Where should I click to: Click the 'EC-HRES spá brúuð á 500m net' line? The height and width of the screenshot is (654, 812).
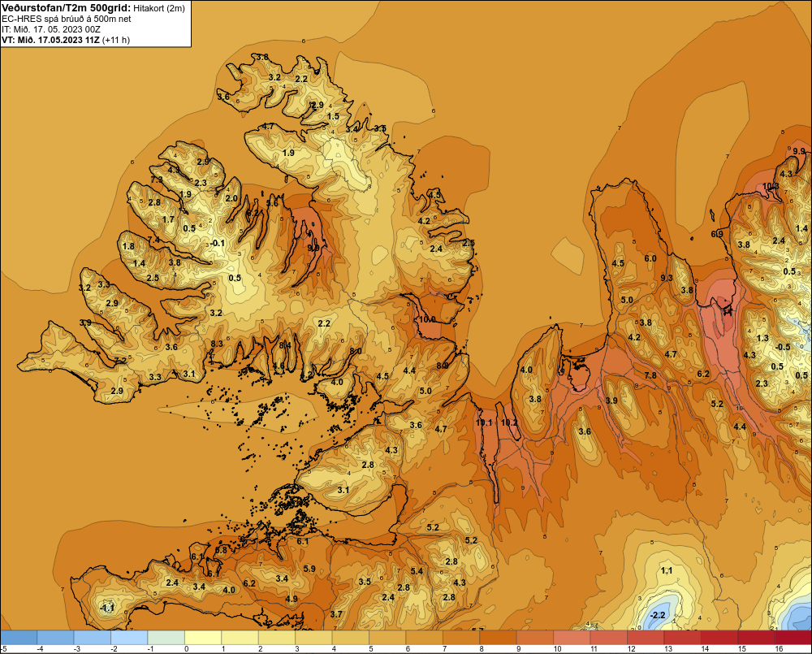click(x=67, y=19)
